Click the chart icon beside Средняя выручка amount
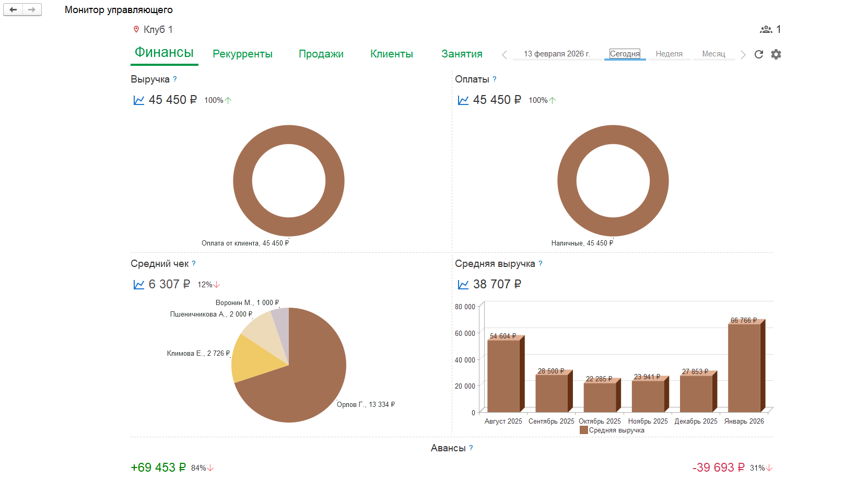 click(463, 285)
